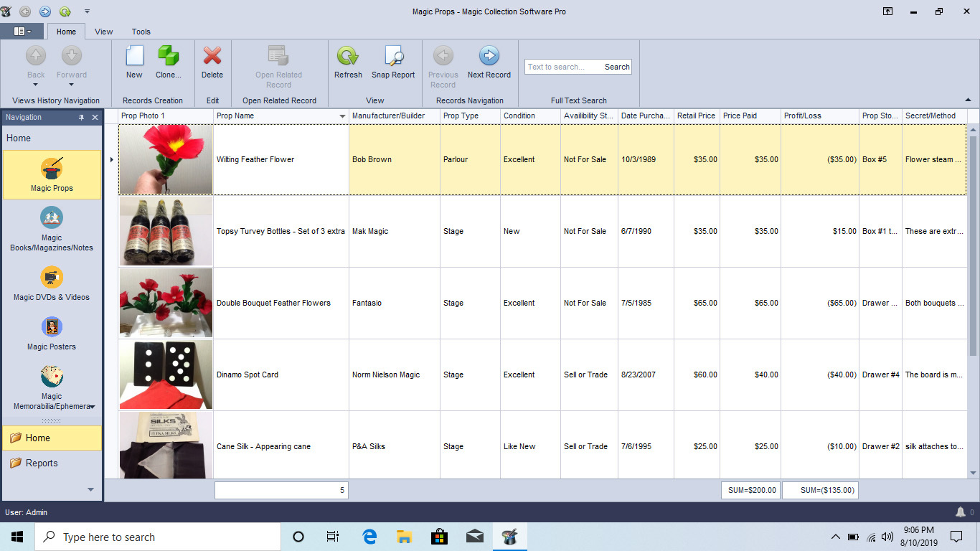Collapse the ribbon with the arrow
Screen dimensions: 980x551
(968, 100)
